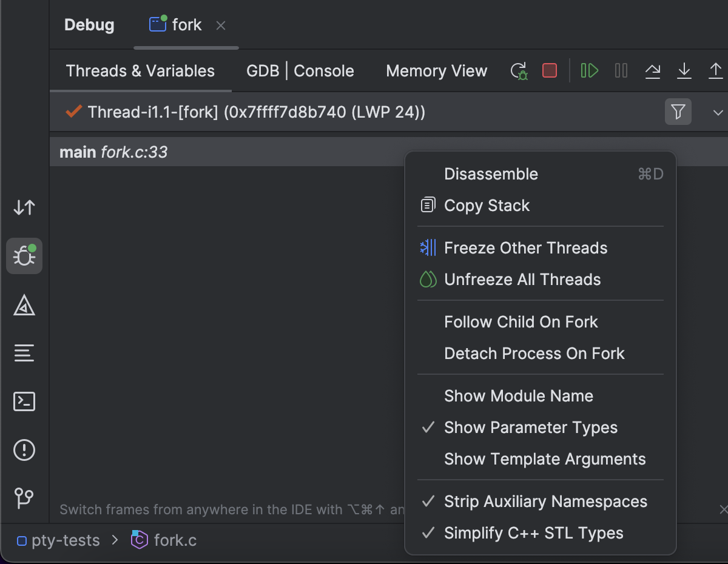
Task: Open the Memory View tab
Action: [436, 71]
